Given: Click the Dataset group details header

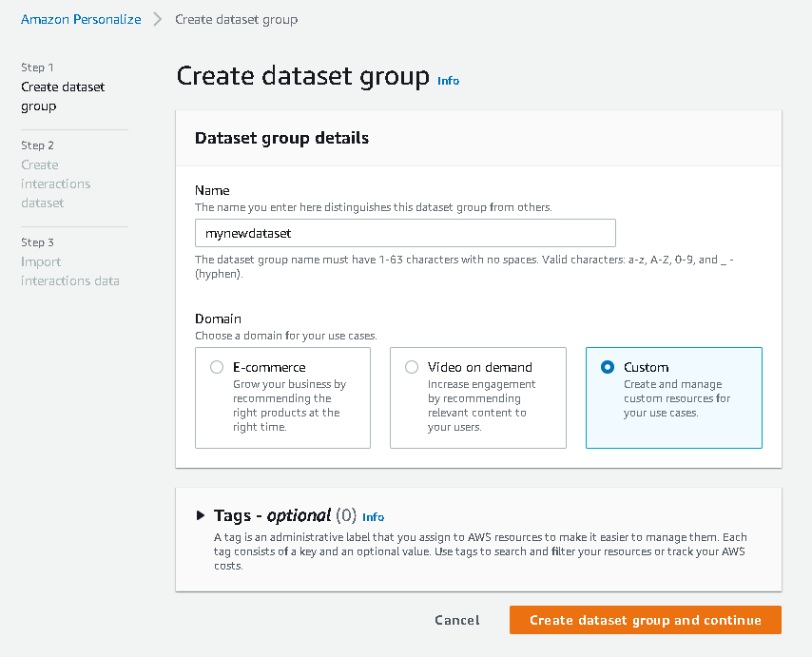Looking at the screenshot, I should pyautogui.click(x=281, y=138).
